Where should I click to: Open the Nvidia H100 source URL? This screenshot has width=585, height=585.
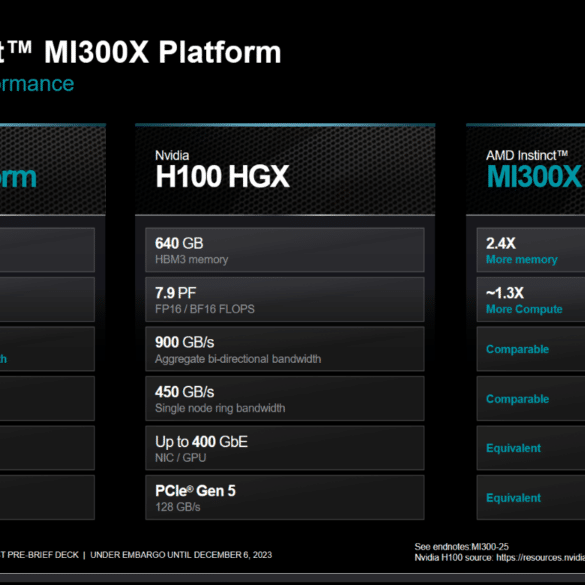point(540,557)
